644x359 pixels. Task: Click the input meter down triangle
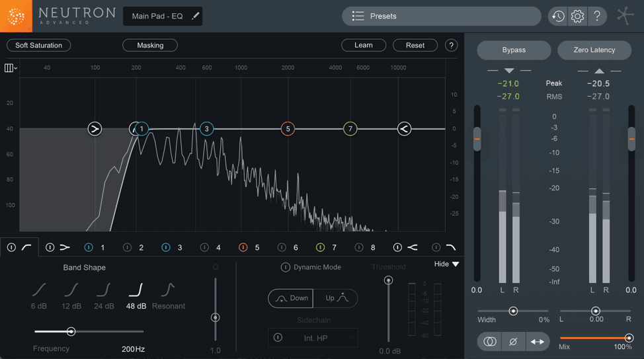[x=509, y=71]
